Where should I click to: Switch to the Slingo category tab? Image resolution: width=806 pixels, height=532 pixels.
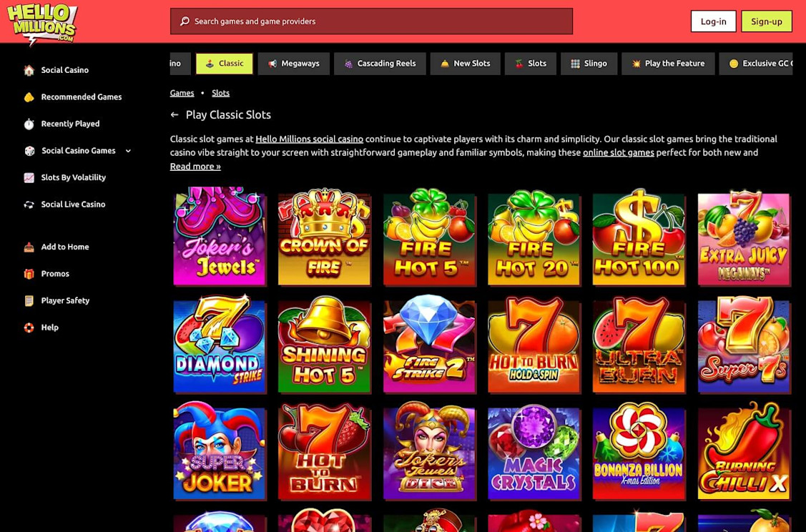point(589,64)
